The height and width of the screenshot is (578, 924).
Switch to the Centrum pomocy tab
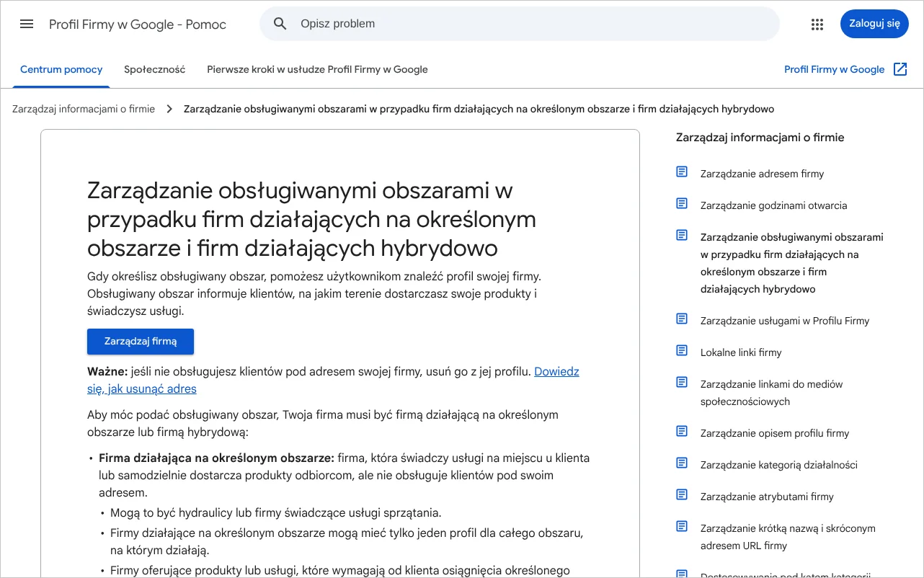pyautogui.click(x=61, y=69)
